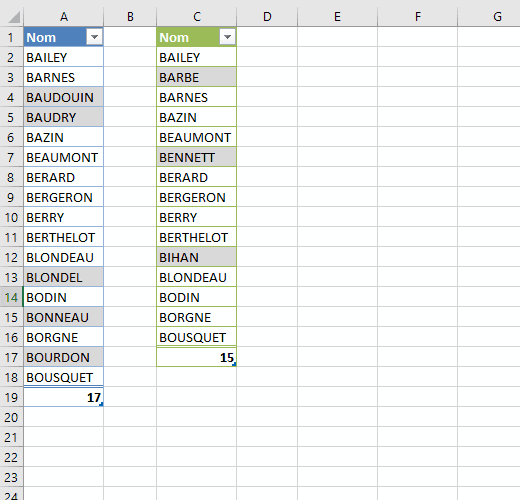The height and width of the screenshot is (500, 520).
Task: Select the BAUDRY cell
Action: [x=64, y=117]
